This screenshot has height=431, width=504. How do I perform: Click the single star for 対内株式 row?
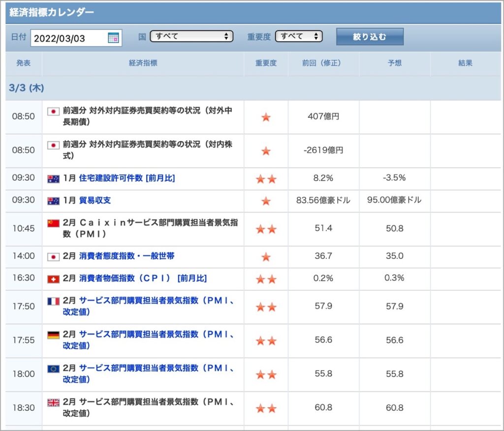point(266,151)
